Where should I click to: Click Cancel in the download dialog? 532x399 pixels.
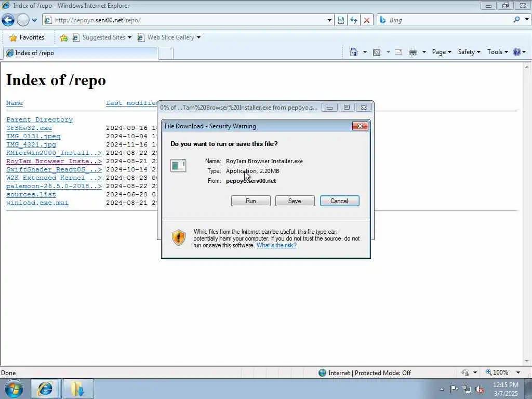tap(339, 201)
